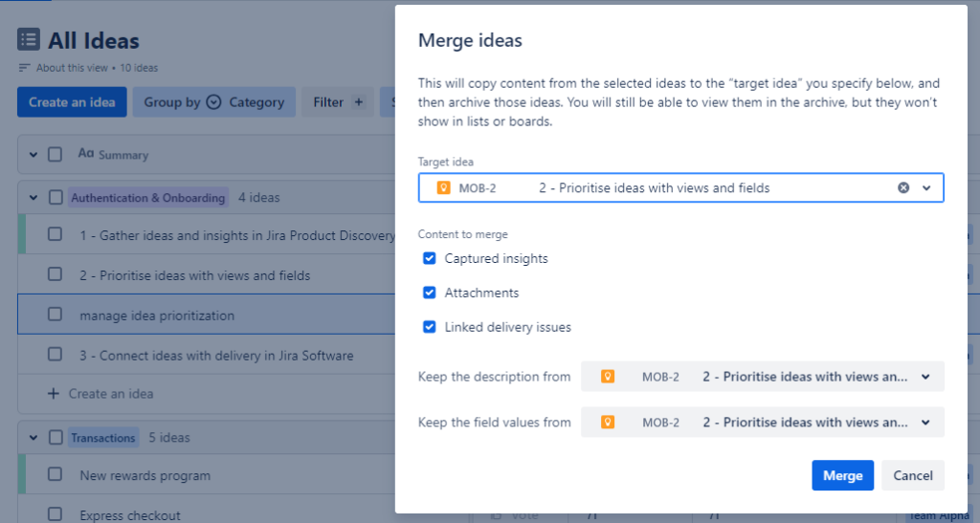Screen dimensions: 980x523
Task: Open 'manage idea prioritization' idea
Action: (x=157, y=316)
